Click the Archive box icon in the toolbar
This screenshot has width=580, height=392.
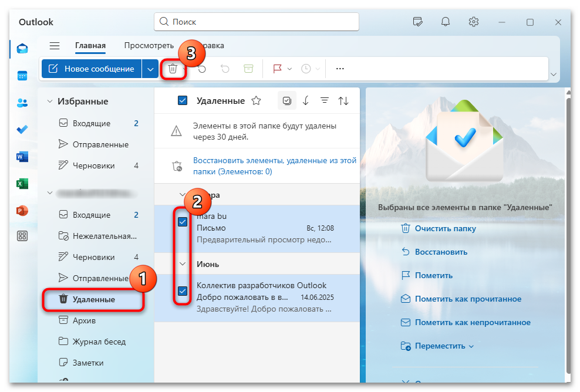pyautogui.click(x=248, y=69)
